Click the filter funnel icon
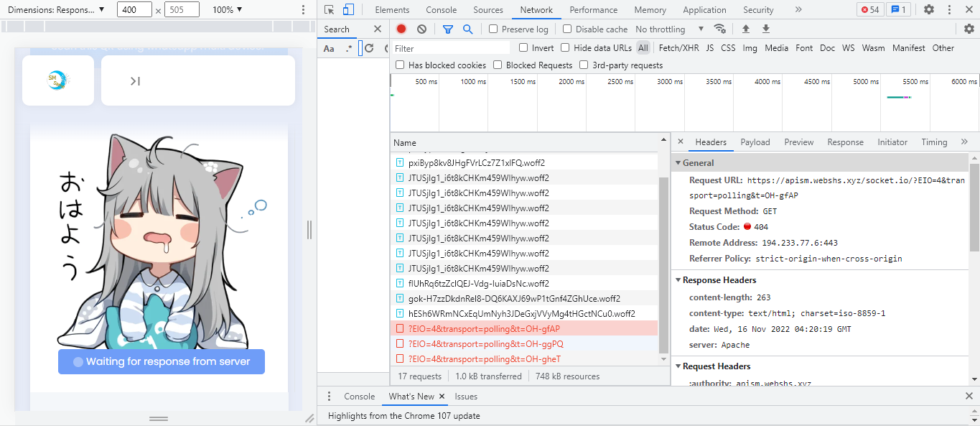This screenshot has width=980, height=426. [448, 29]
